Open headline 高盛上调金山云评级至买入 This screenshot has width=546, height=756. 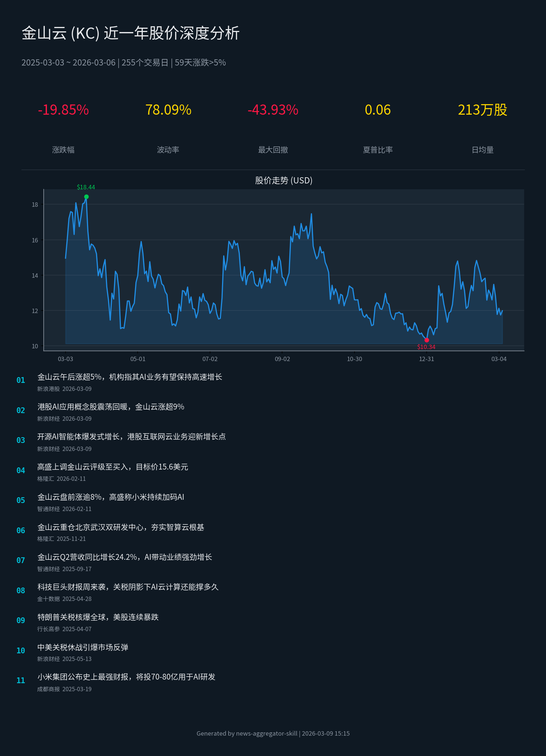point(112,467)
